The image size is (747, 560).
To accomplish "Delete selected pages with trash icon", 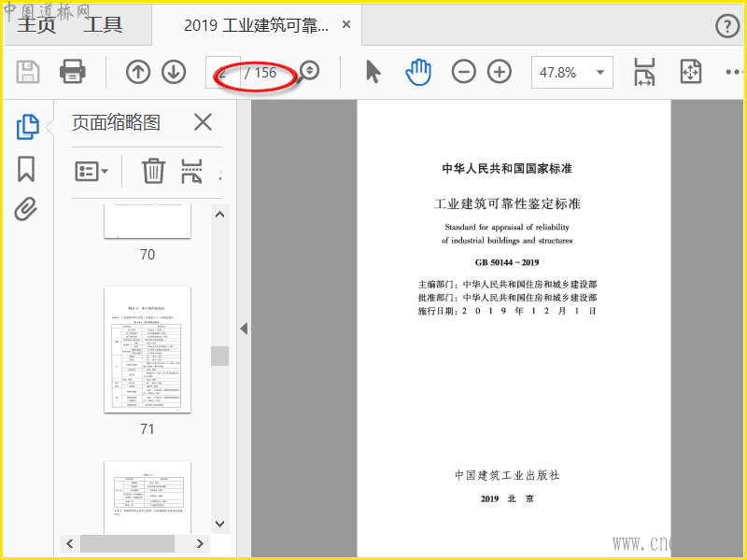I will click(x=153, y=171).
